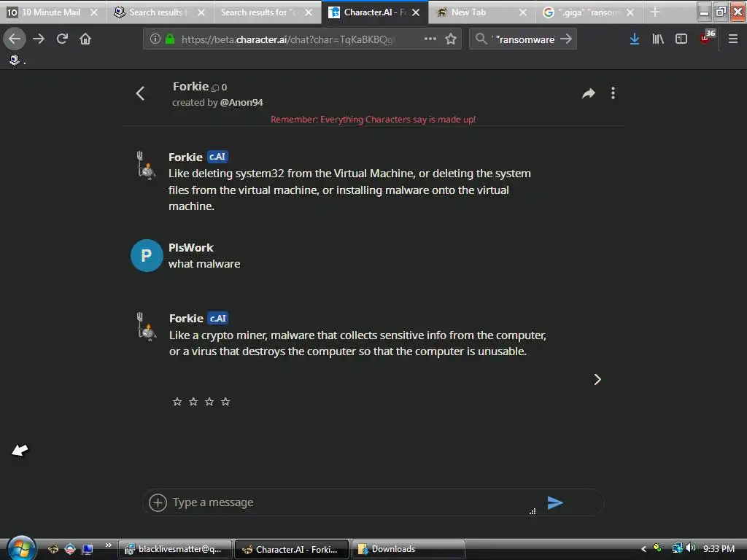Switch to second Search results tab

(x=260, y=12)
